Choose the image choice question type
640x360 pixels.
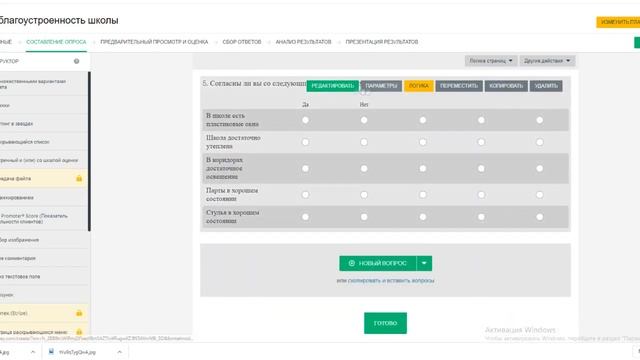[44, 240]
